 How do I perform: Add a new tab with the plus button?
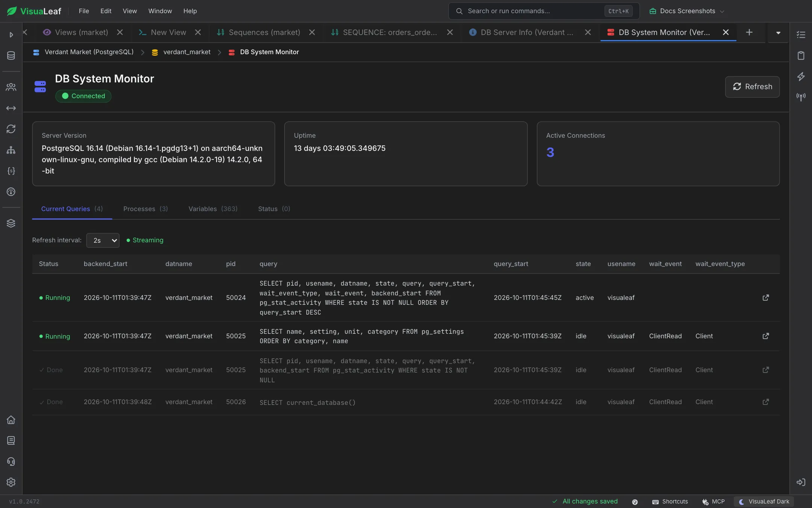(x=749, y=32)
